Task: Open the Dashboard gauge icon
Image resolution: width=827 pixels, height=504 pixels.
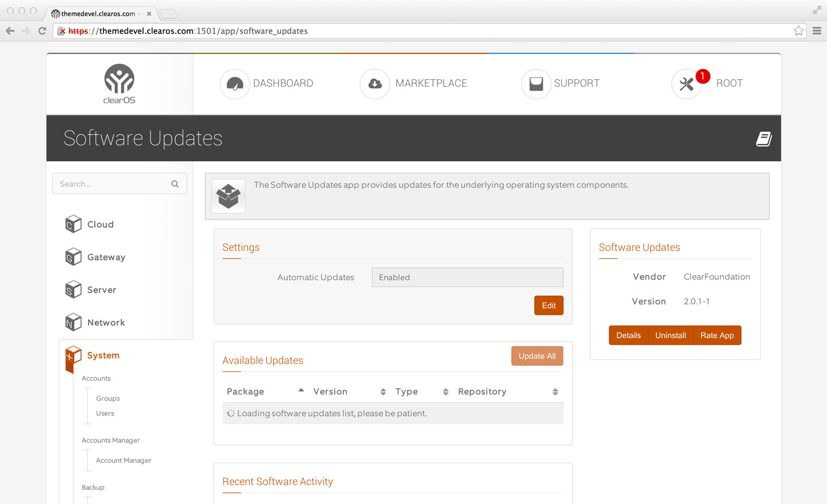Action: pos(235,84)
